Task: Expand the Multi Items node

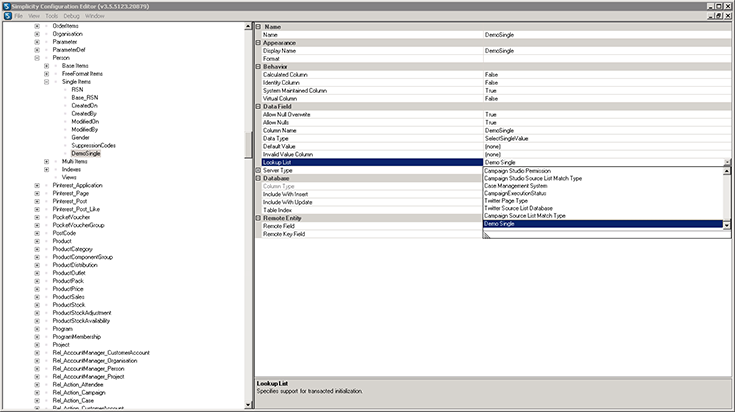Action: click(46, 161)
